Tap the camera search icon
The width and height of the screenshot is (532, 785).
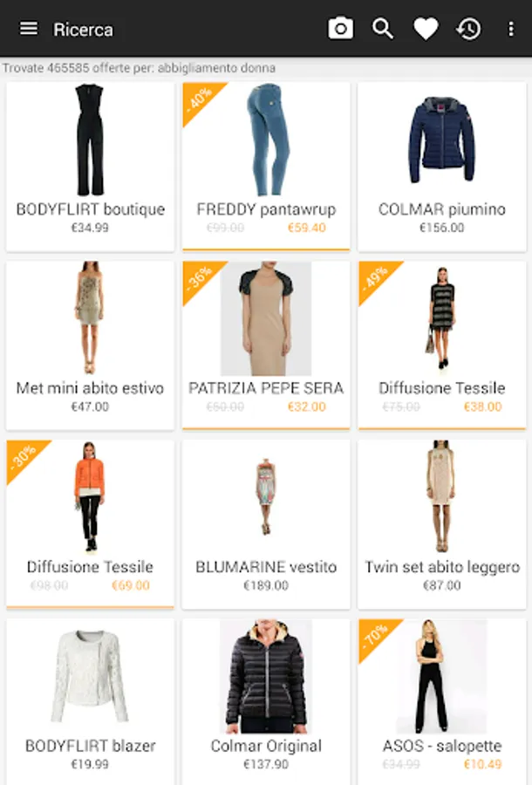tap(340, 29)
